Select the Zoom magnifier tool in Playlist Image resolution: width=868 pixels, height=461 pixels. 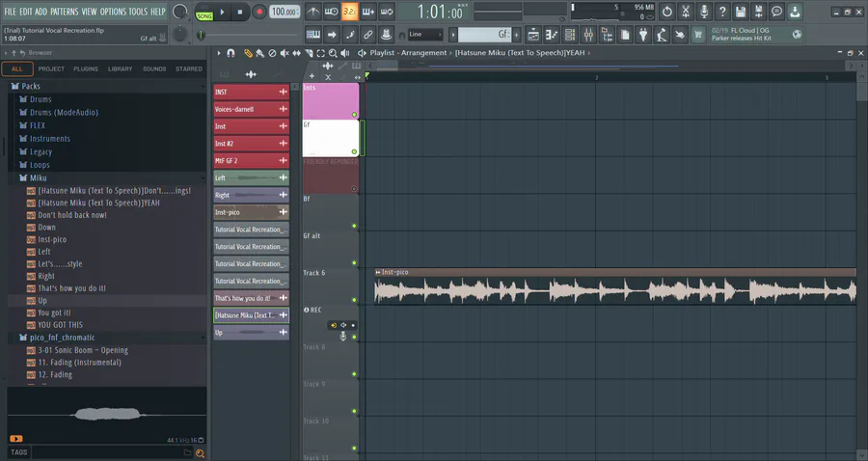pyautogui.click(x=333, y=53)
